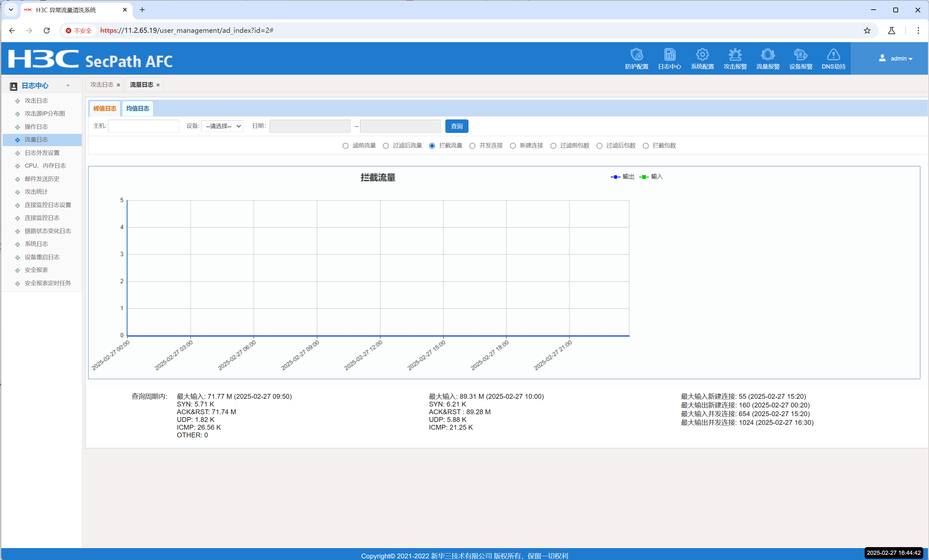
Task: Open 系统配置 gear in the top navigation
Action: pos(702,59)
